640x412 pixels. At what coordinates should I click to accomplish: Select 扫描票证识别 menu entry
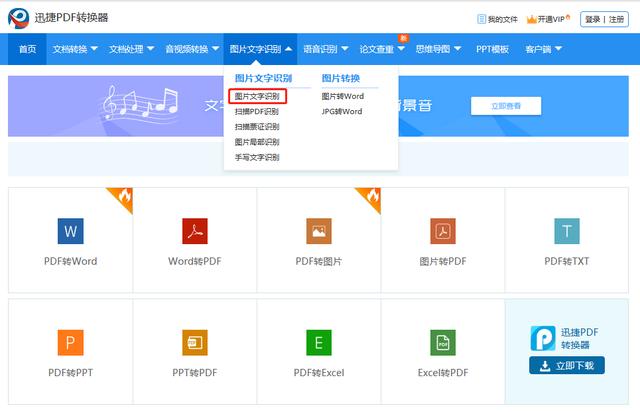[257, 127]
